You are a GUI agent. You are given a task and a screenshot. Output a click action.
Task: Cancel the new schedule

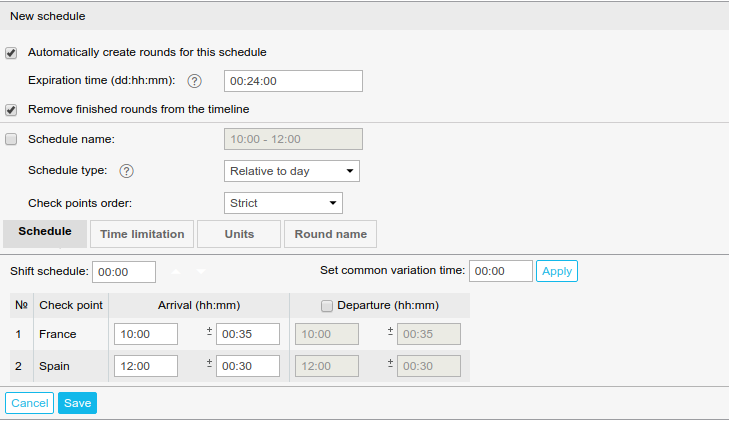pos(29,403)
